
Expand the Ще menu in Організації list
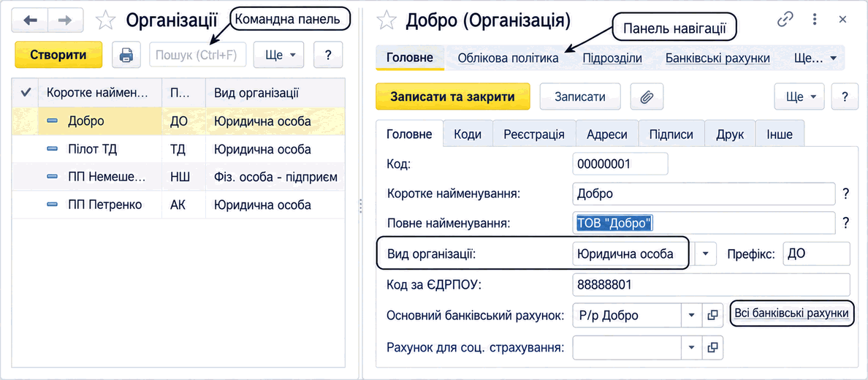pyautogui.click(x=278, y=55)
